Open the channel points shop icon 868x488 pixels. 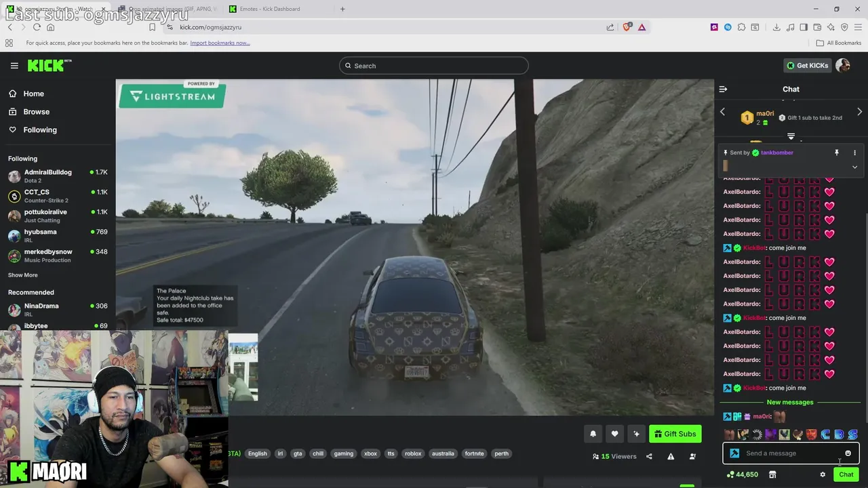(772, 474)
